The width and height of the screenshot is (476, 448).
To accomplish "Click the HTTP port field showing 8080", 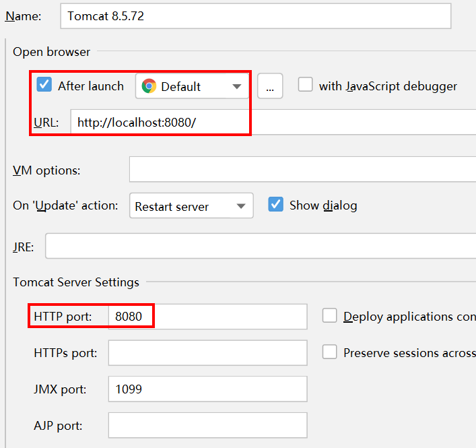I will pos(207,317).
